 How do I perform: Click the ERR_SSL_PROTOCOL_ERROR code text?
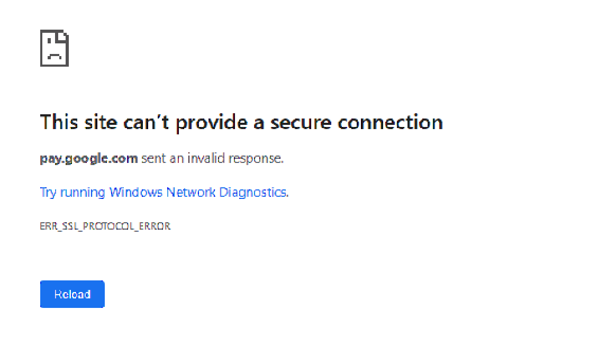(x=105, y=226)
